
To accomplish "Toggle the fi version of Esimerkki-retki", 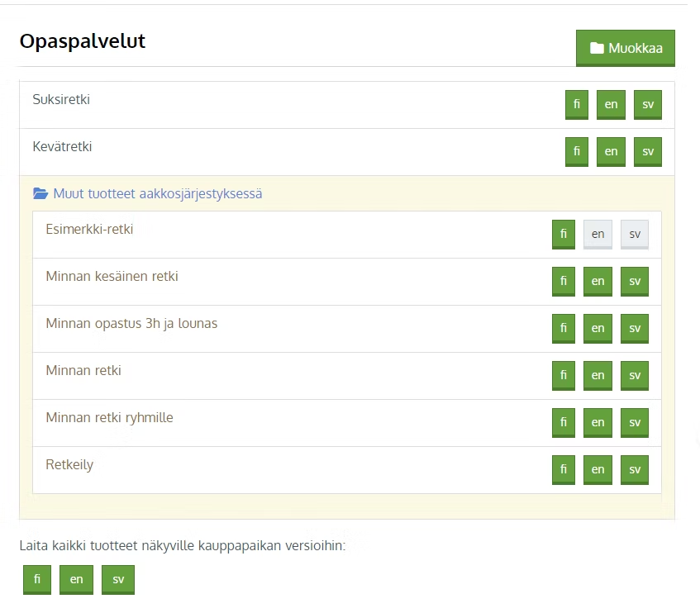I will click(564, 235).
